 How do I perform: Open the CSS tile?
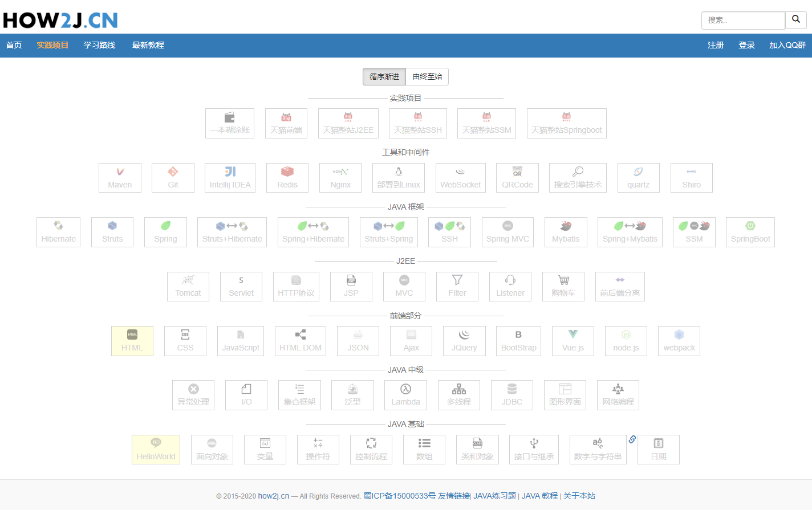point(185,341)
